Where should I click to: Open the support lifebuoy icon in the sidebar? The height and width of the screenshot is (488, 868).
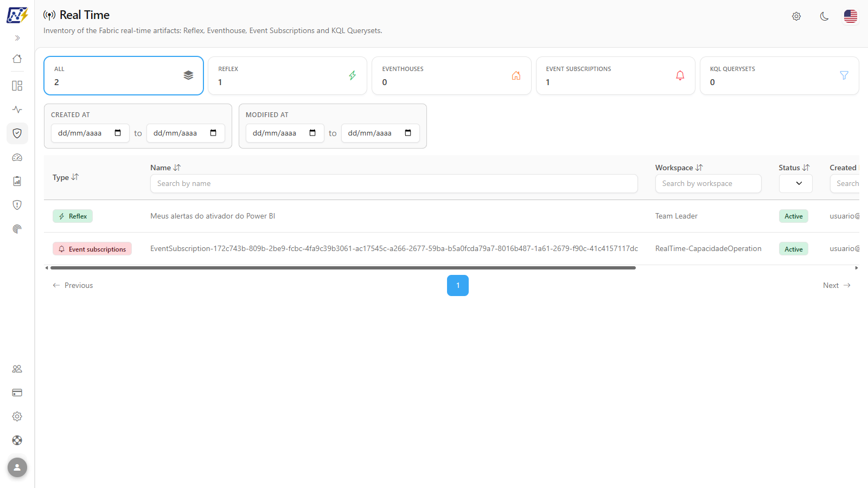click(x=17, y=440)
